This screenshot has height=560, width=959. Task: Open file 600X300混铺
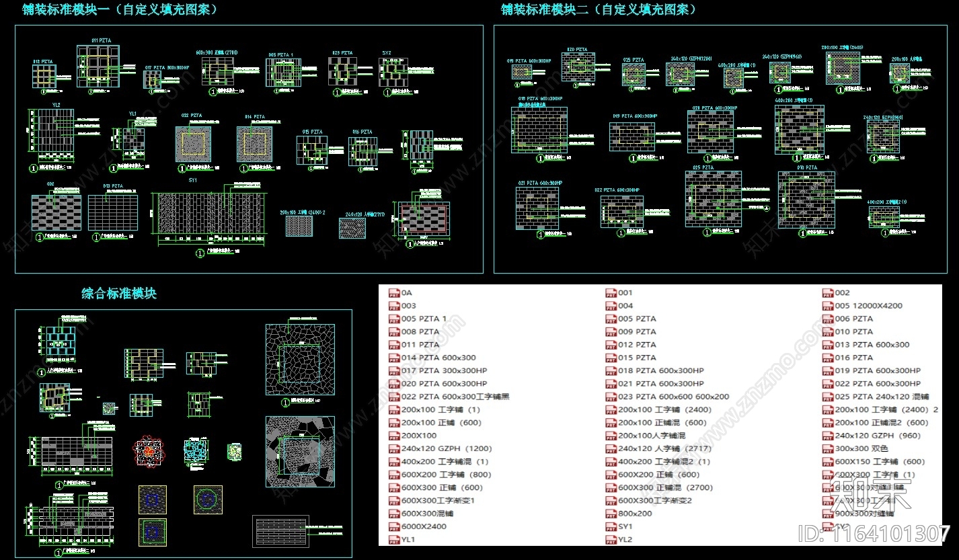tap(421, 514)
